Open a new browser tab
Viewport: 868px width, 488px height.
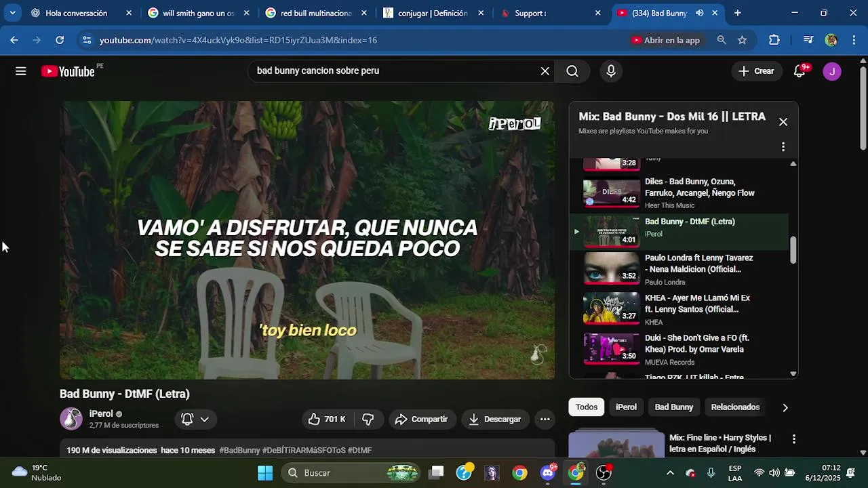[738, 13]
